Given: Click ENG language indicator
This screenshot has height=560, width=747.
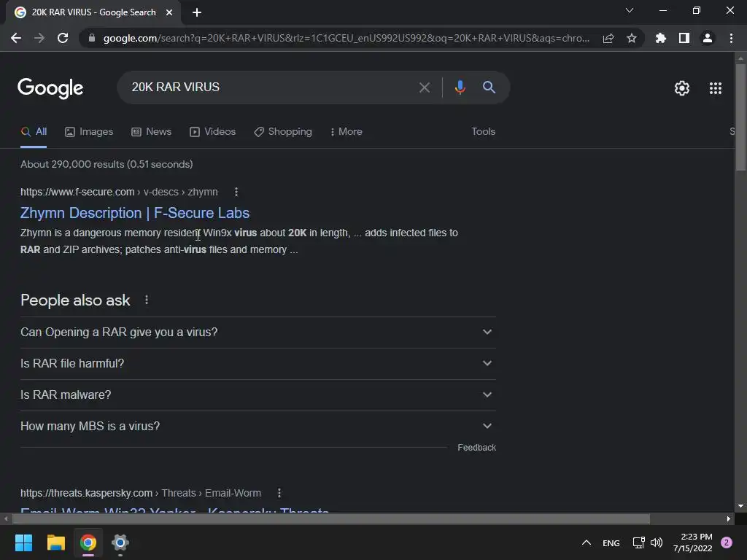Looking at the screenshot, I should [611, 542].
